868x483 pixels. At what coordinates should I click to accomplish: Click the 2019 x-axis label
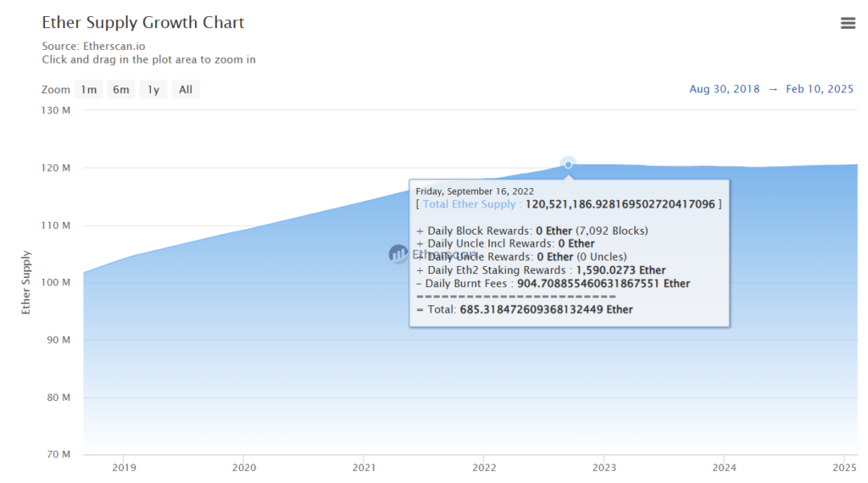(x=124, y=467)
